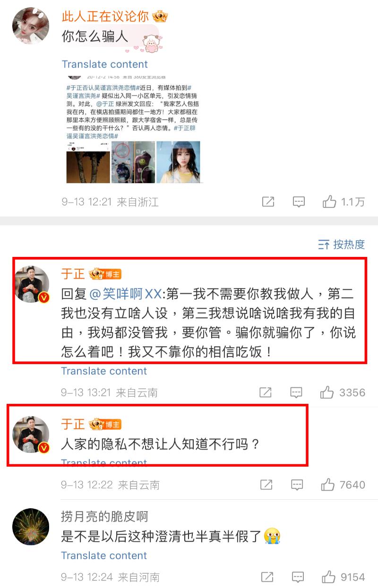Open the 按热度 sort order selector

coord(342,244)
